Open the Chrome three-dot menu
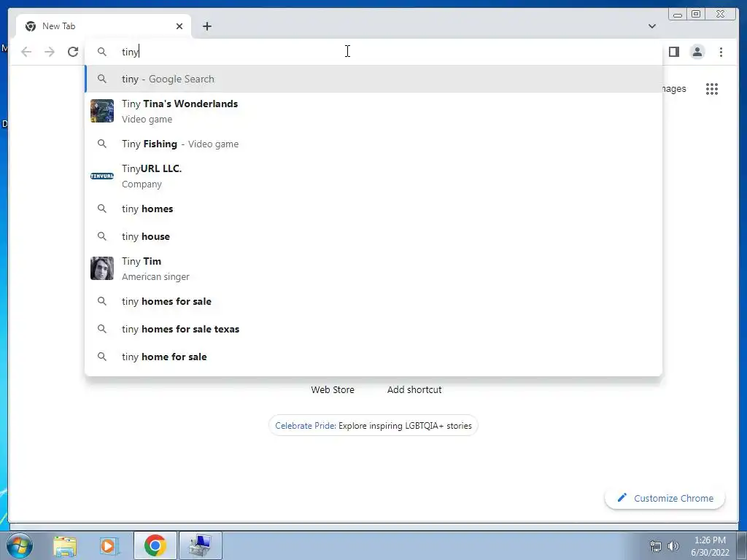Image resolution: width=747 pixels, height=560 pixels. (x=721, y=52)
